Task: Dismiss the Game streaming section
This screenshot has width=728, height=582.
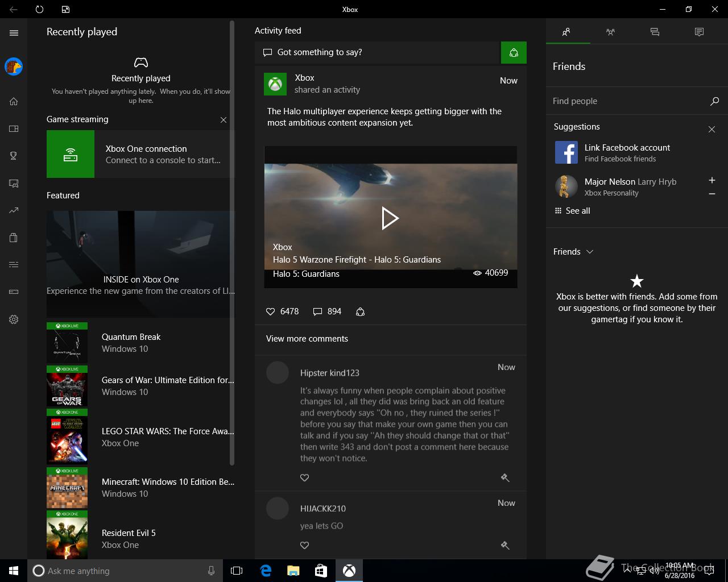Action: (x=224, y=120)
